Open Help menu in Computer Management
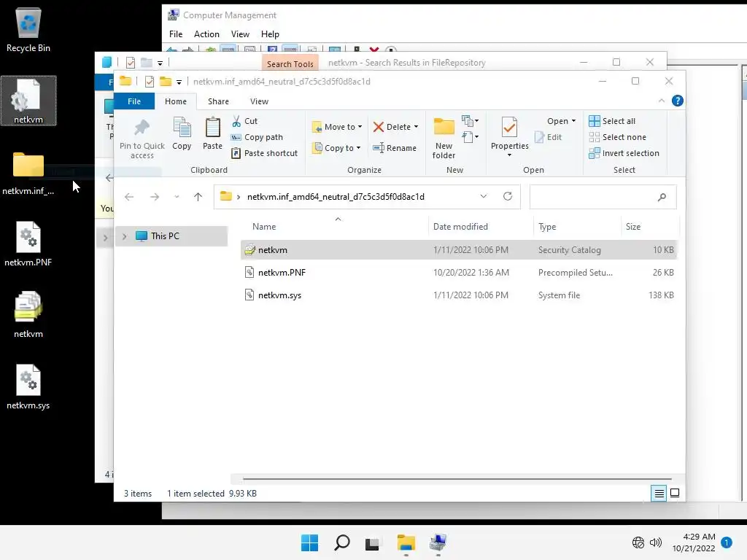Image resolution: width=747 pixels, height=560 pixels. pyautogui.click(x=270, y=34)
